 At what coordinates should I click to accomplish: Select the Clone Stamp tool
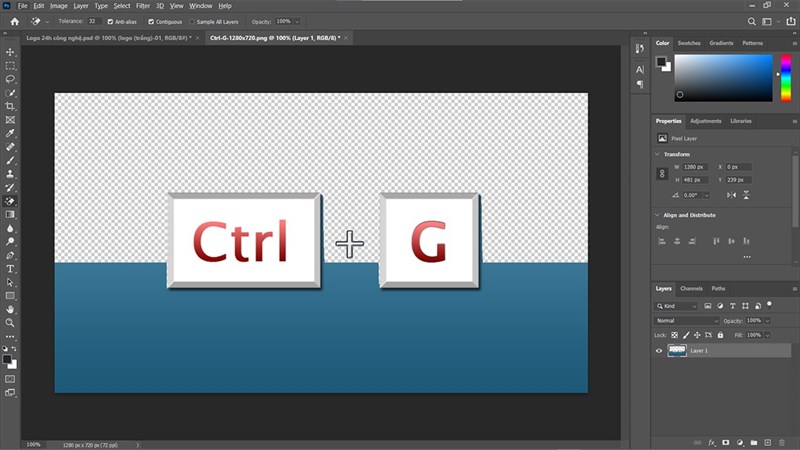point(10,174)
